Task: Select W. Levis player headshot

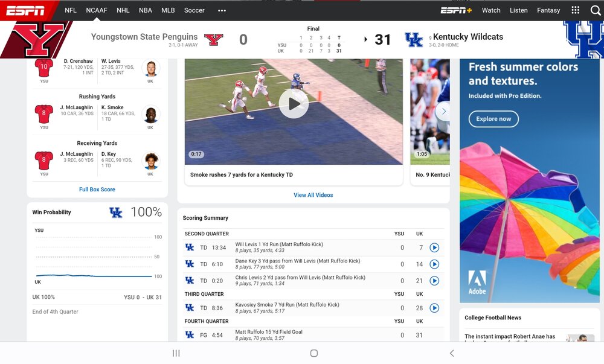Action: point(150,68)
